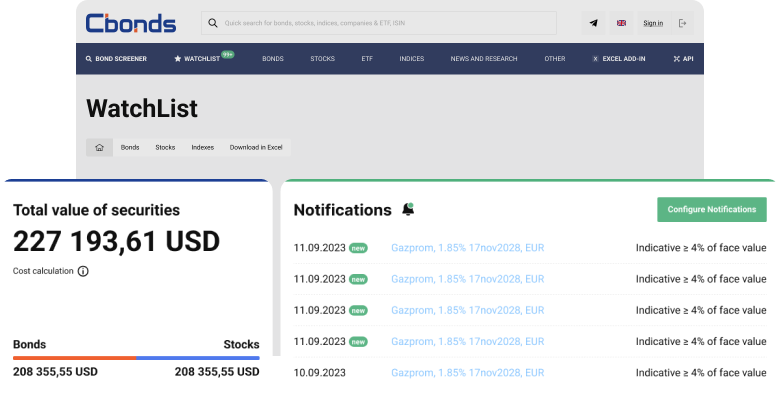This screenshot has height=399, width=780.
Task: Click the Notifications heading
Action: click(343, 210)
